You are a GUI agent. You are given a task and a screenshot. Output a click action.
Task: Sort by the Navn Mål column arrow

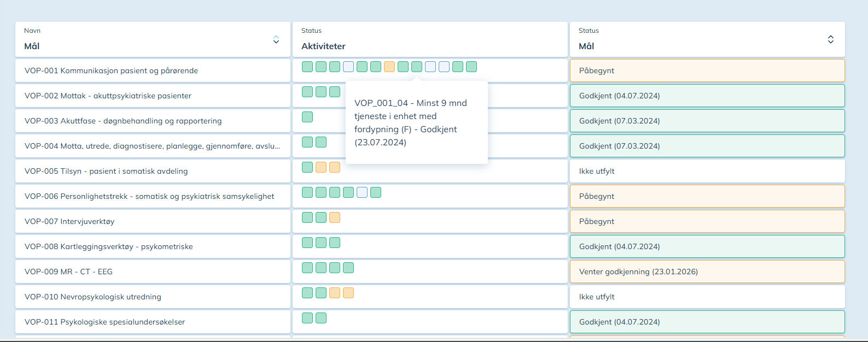tap(276, 39)
